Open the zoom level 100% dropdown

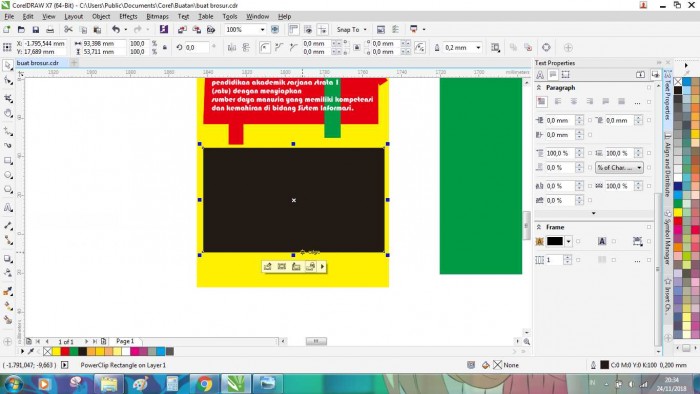pyautogui.click(x=262, y=29)
